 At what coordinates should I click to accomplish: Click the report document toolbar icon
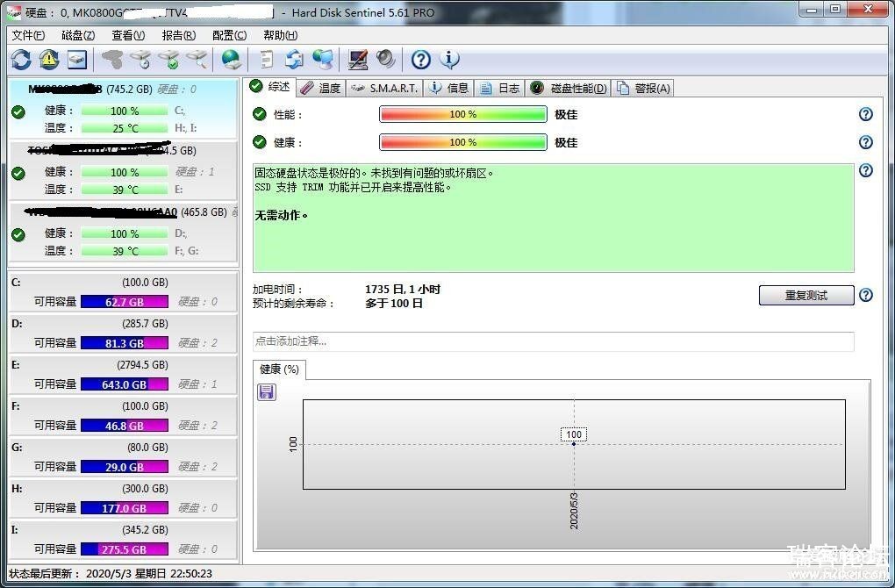(267, 60)
